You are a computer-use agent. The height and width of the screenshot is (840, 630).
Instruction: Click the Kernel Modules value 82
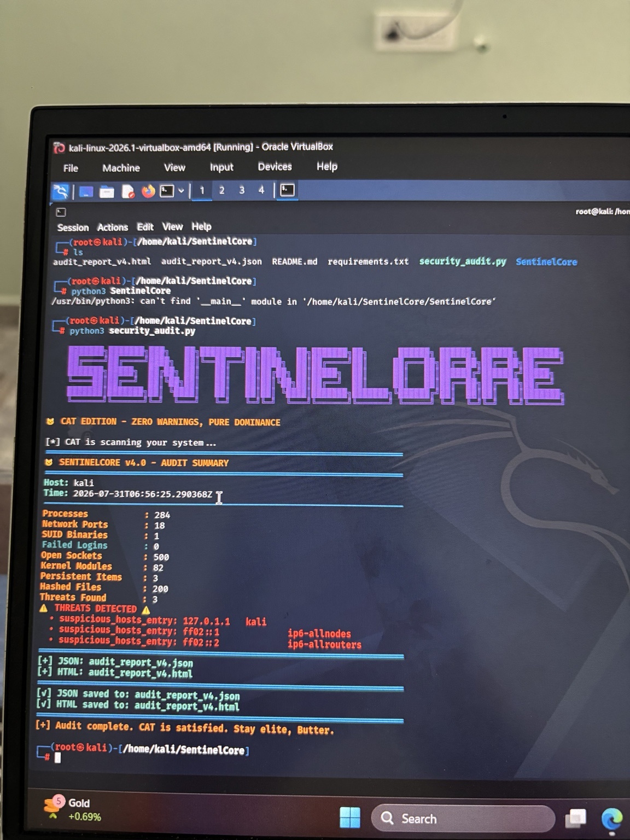[158, 568]
